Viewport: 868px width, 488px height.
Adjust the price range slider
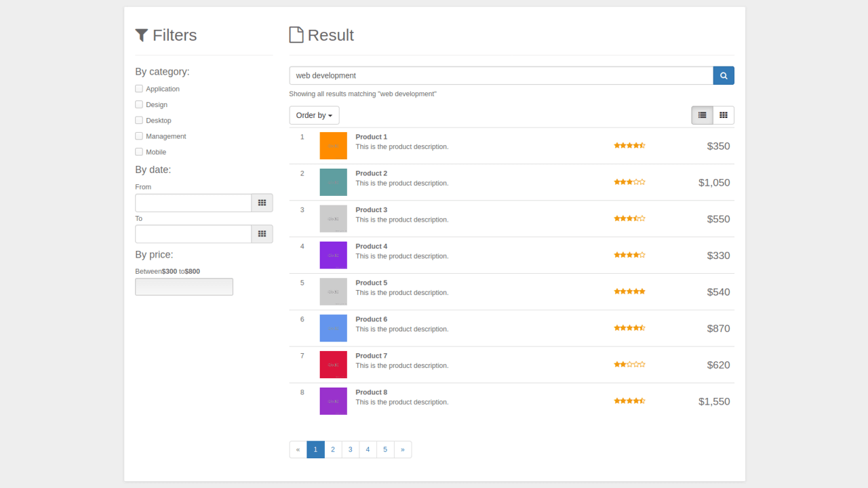pyautogui.click(x=184, y=286)
